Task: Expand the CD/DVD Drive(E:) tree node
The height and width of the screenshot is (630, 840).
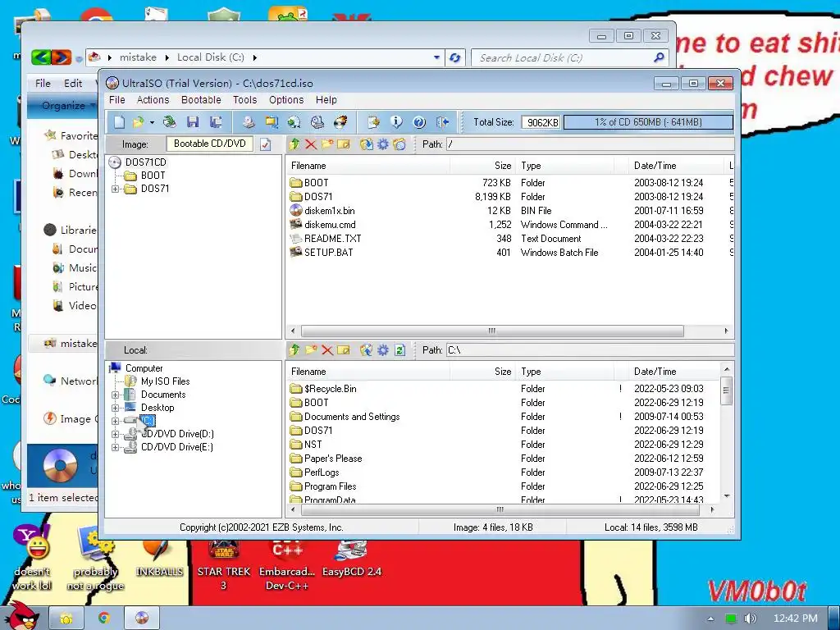Action: tap(115, 447)
